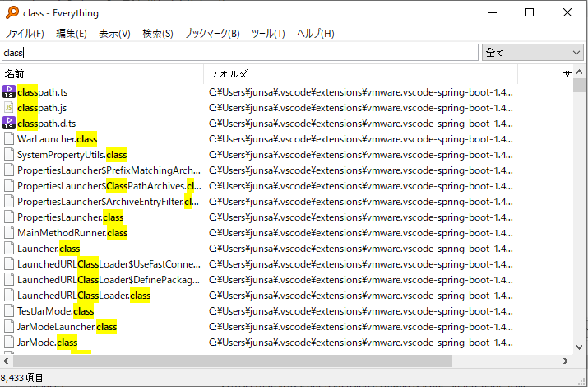588x387 pixels.
Task: Click the vertical scrollbar up arrow
Action: point(580,72)
